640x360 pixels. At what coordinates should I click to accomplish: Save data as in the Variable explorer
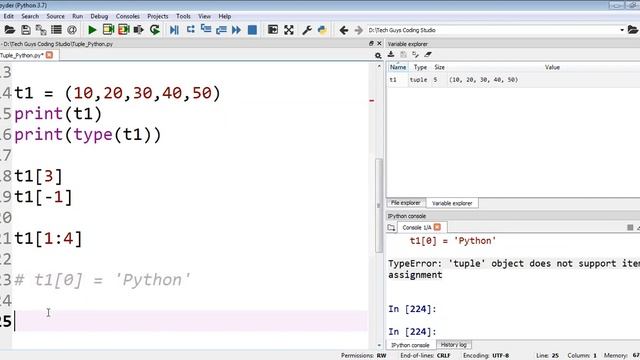coord(403,54)
